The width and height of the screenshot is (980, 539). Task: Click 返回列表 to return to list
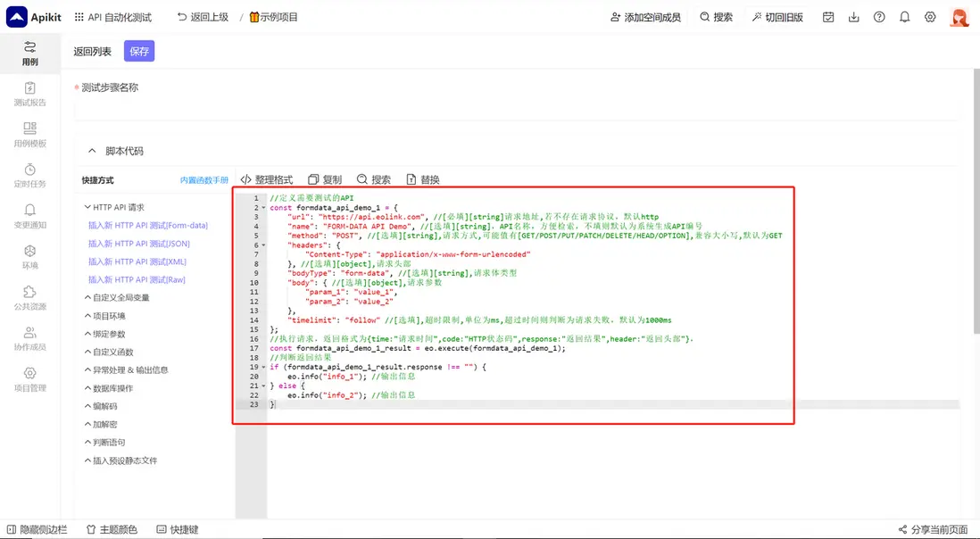point(93,51)
